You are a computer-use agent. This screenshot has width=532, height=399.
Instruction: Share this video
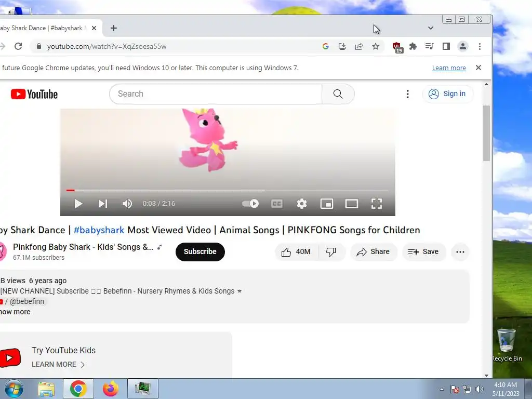pos(373,252)
